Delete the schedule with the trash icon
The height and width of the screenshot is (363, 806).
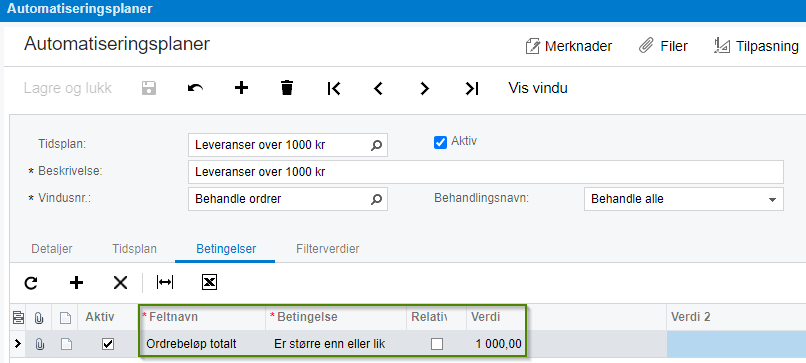pos(287,88)
